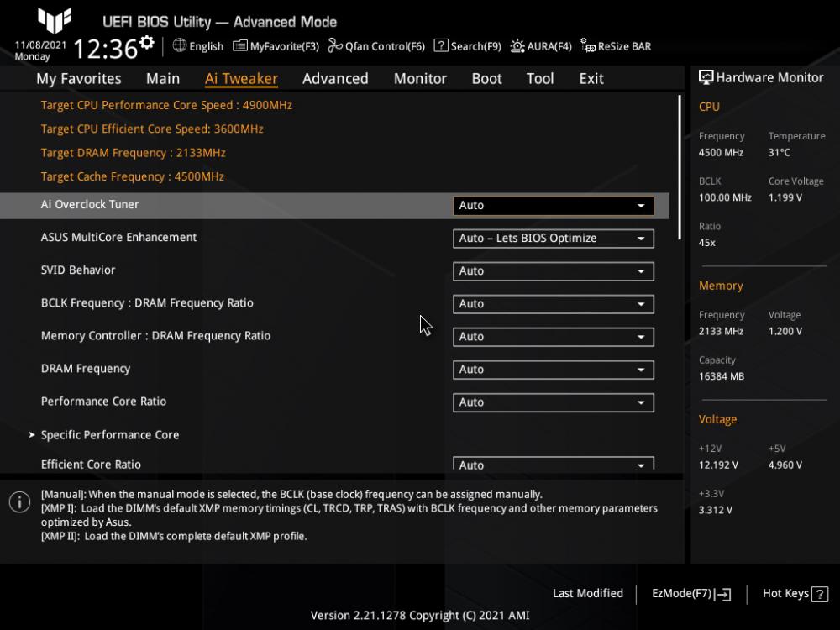Click Target CPU Efficient Core Speed text
The height and width of the screenshot is (630, 840).
[x=152, y=129]
